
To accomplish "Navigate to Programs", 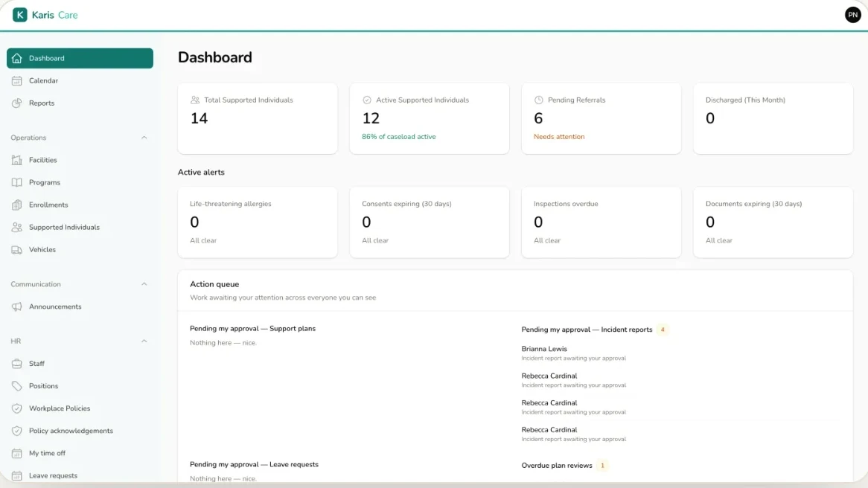I will point(80,182).
